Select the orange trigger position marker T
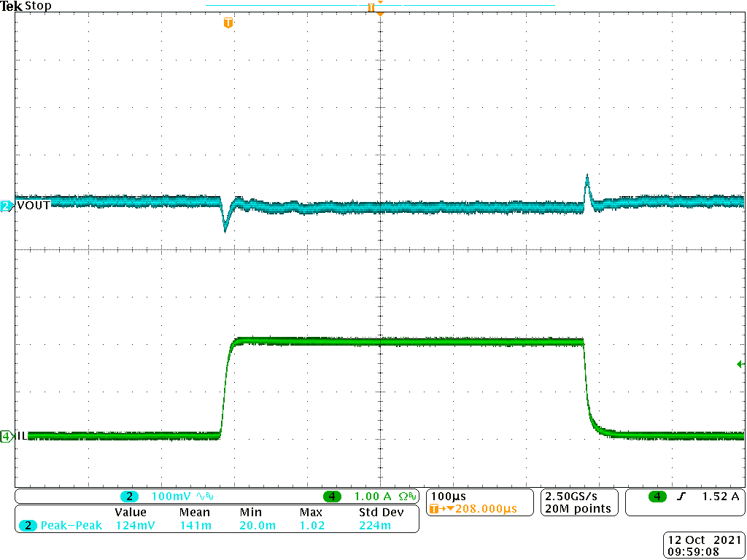This screenshot has width=747, height=560. click(x=228, y=23)
